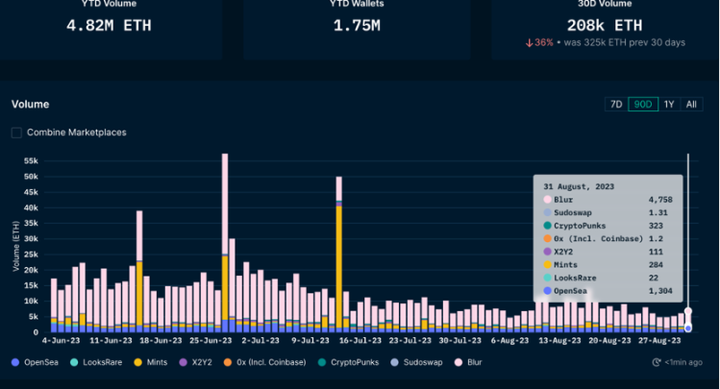Toggle the Mints legend series
Screen dimensions: 720x389
tap(151, 362)
